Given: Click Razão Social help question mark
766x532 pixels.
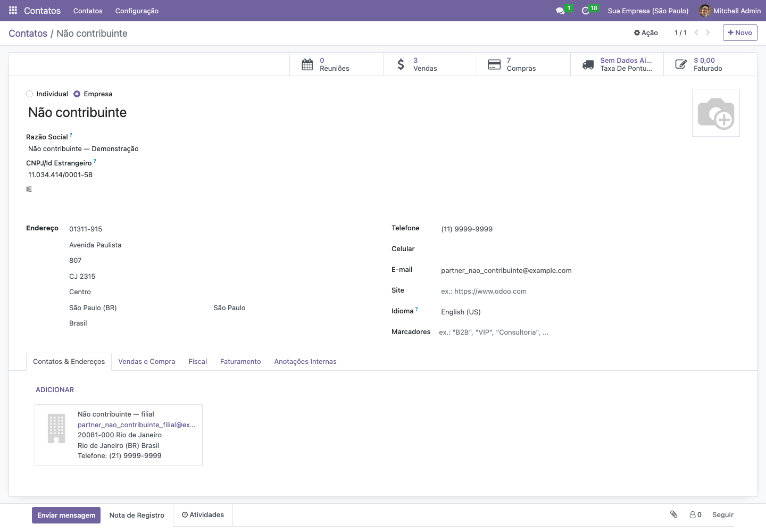Looking at the screenshot, I should pos(71,135).
